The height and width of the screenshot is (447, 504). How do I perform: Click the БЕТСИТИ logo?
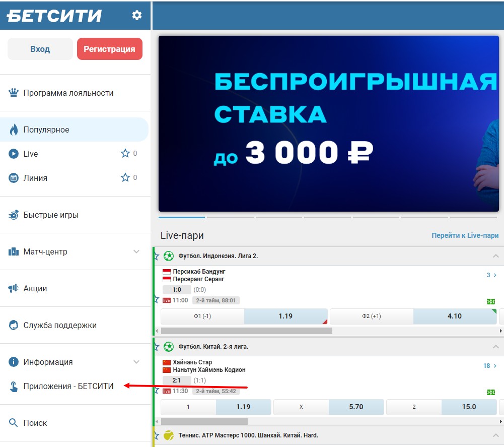(54, 16)
